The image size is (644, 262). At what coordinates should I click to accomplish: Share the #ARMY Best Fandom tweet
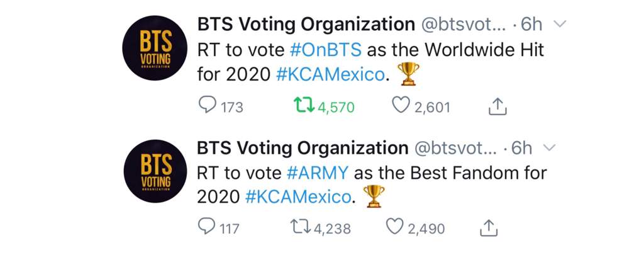pos(489,228)
